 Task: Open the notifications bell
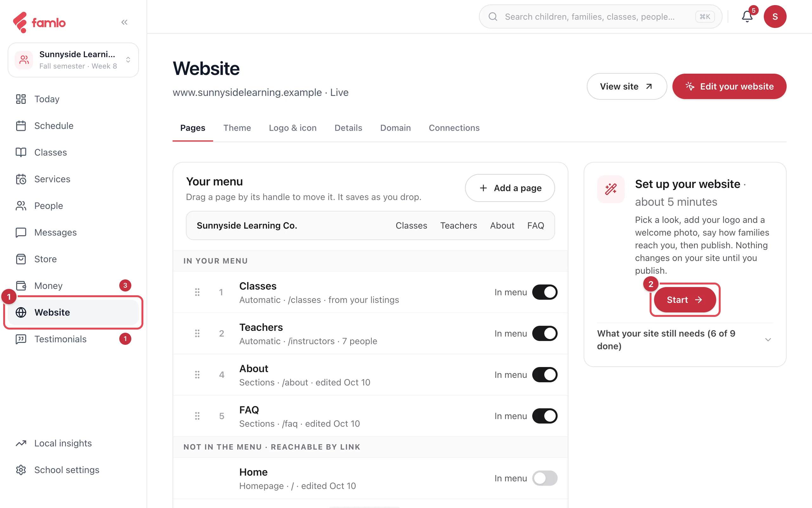[747, 17]
